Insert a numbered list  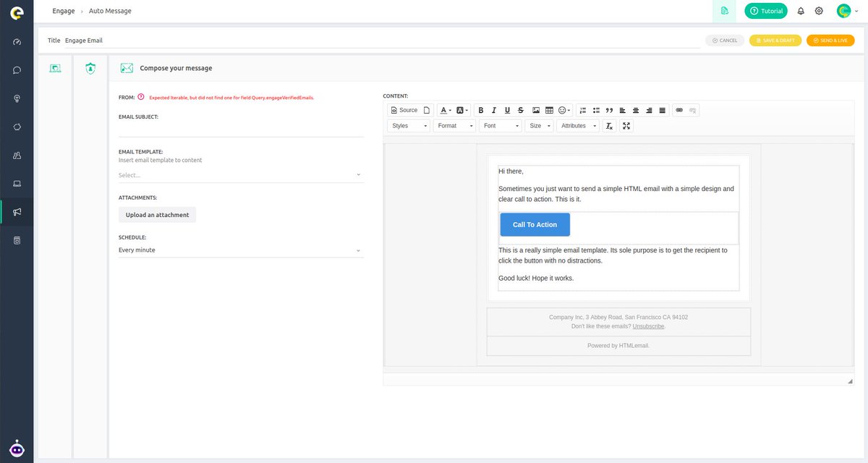coord(583,110)
